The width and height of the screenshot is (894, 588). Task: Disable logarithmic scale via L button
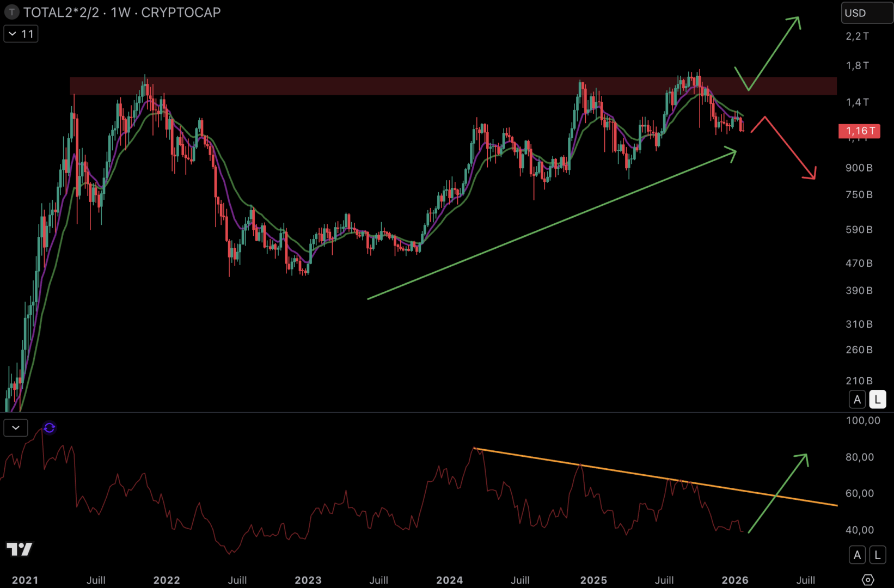click(877, 399)
